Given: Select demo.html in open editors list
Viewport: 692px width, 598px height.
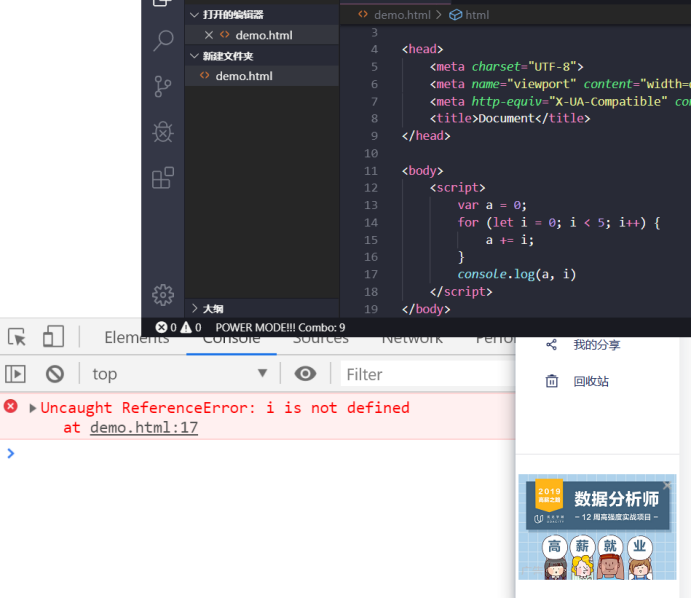Looking at the screenshot, I should 262,35.
